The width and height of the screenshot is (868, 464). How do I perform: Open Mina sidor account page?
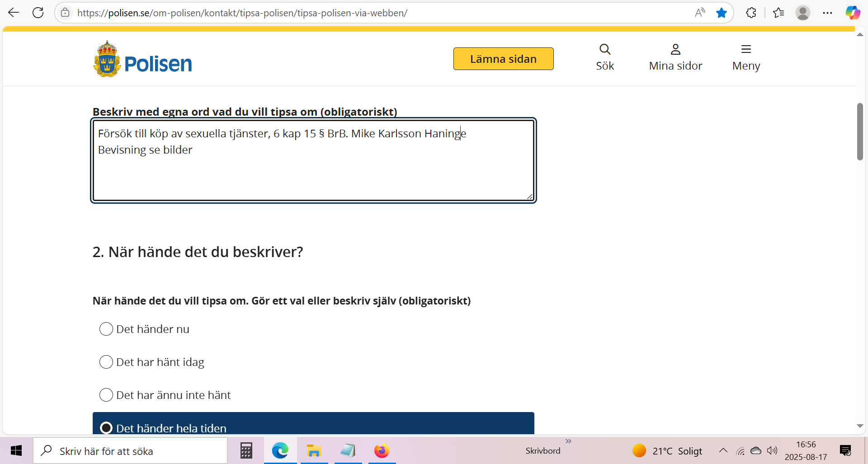(675, 57)
